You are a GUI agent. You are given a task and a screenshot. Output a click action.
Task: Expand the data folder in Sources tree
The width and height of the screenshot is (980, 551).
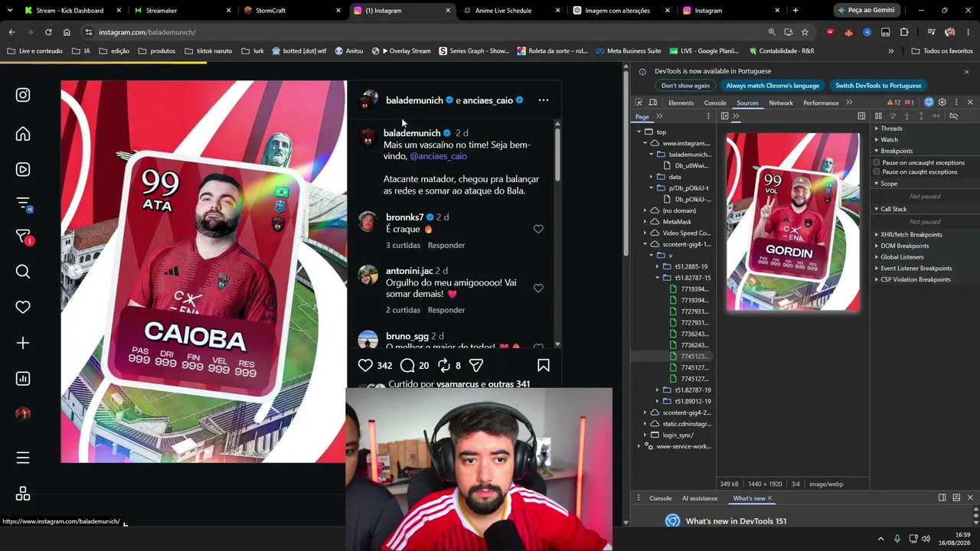coord(652,177)
